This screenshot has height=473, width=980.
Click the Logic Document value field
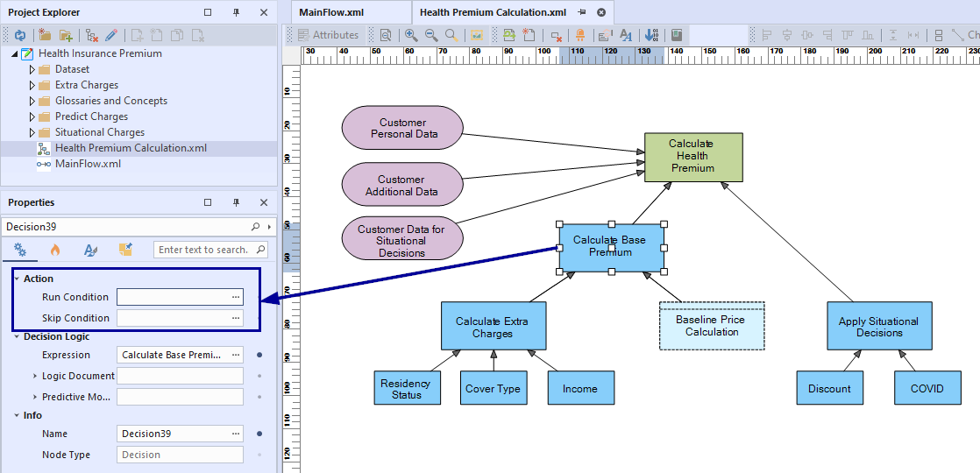click(x=180, y=376)
